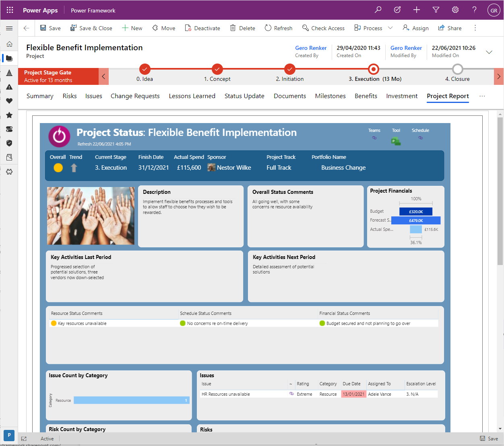This screenshot has width=504, height=446.
Task: Click the pop-out icon in status bar
Action: 24,439
